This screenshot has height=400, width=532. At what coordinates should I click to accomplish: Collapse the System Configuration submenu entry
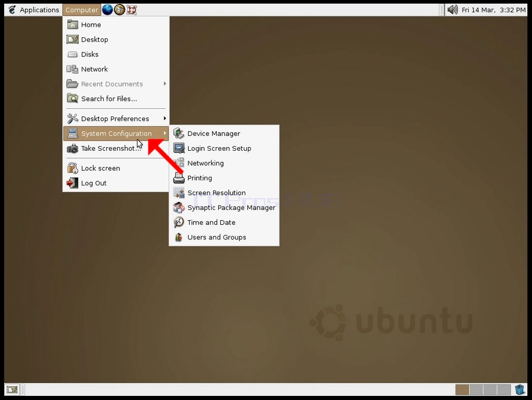116,134
